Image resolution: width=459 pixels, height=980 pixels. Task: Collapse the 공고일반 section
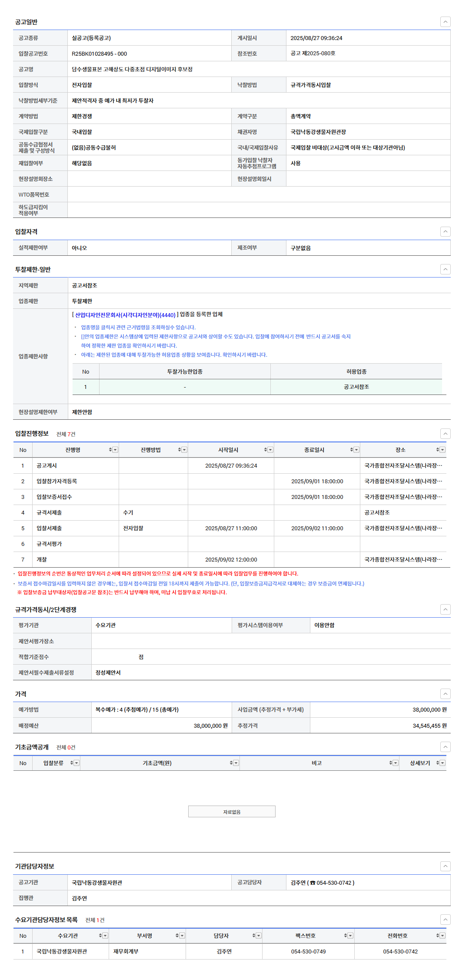(445, 22)
